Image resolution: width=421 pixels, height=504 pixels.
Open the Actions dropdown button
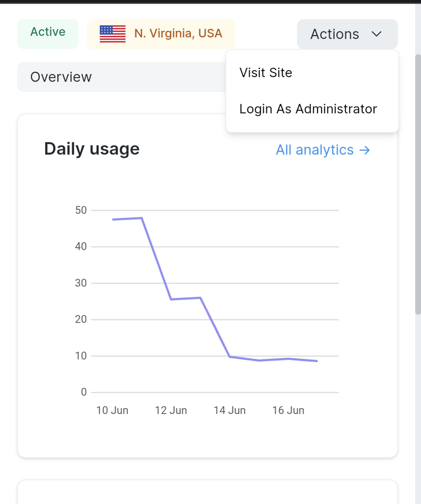click(x=347, y=34)
